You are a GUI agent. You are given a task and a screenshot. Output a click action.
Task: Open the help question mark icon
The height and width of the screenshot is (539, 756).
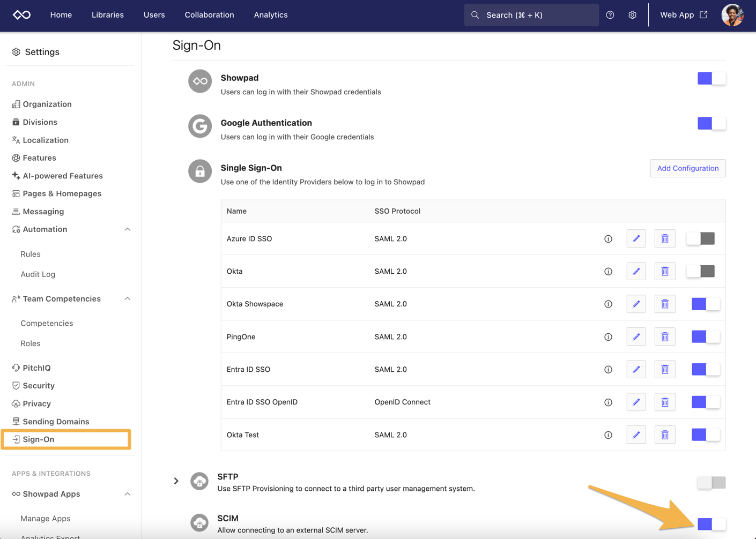click(x=610, y=15)
